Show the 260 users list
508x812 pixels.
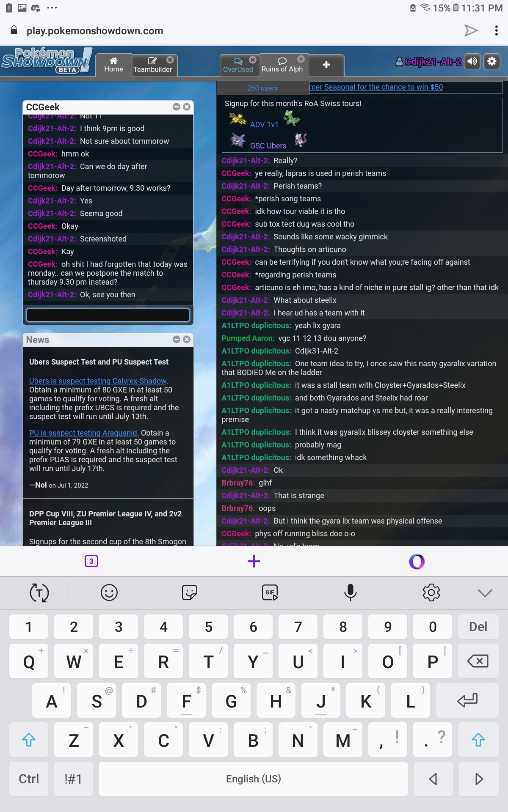[262, 88]
